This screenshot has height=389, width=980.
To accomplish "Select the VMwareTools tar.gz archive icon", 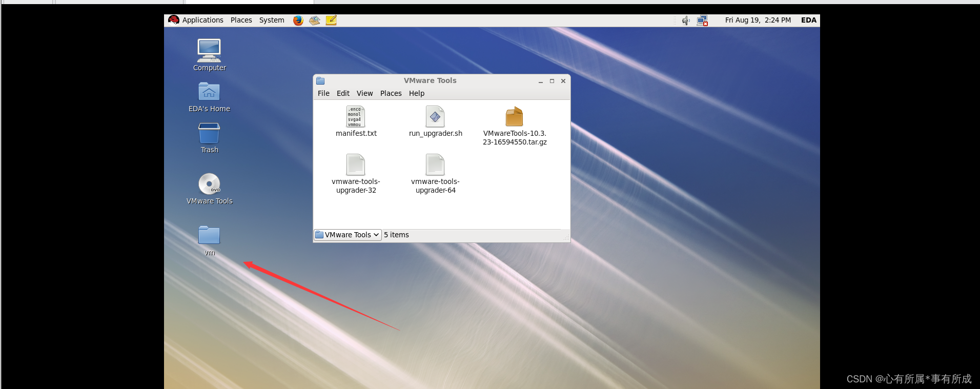I will pyautogui.click(x=515, y=116).
